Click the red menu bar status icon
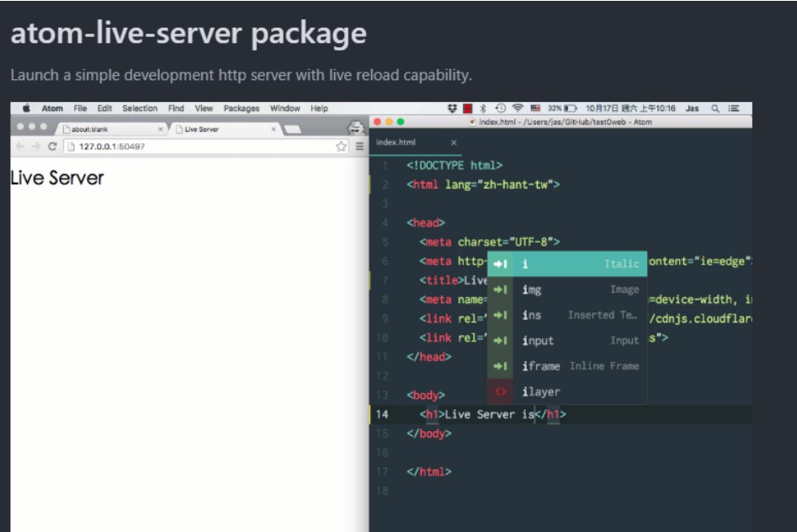 pyautogui.click(x=468, y=109)
